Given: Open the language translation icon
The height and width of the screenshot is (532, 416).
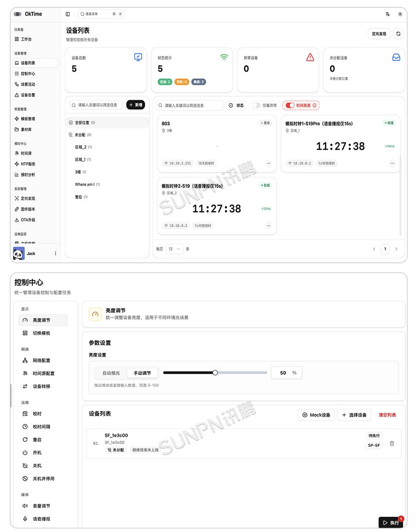Looking at the screenshot, I should pos(387,14).
